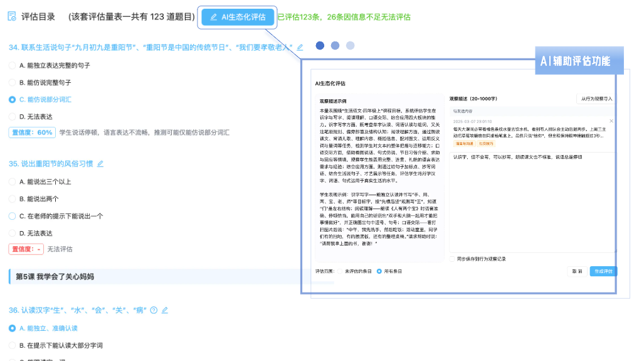Select option A 能说出三个以上
The image size is (644, 361).
coord(13,181)
